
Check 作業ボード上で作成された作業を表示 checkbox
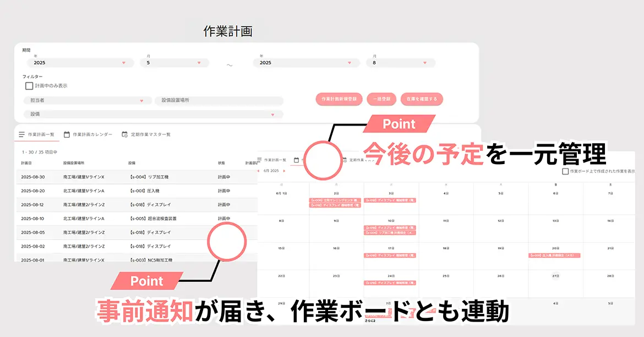tap(565, 171)
